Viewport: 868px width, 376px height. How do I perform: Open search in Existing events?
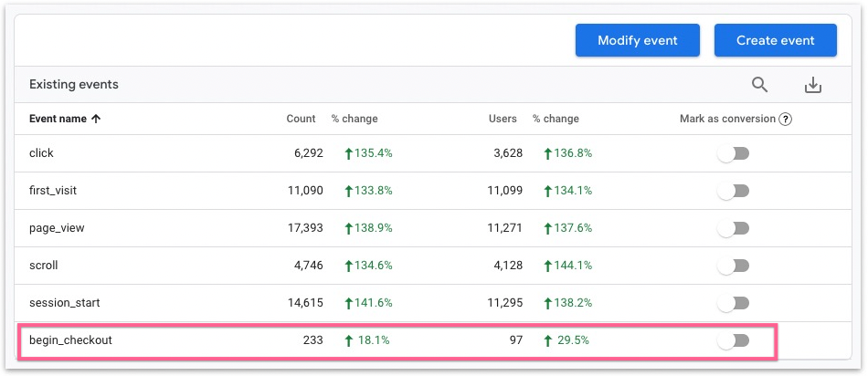760,85
